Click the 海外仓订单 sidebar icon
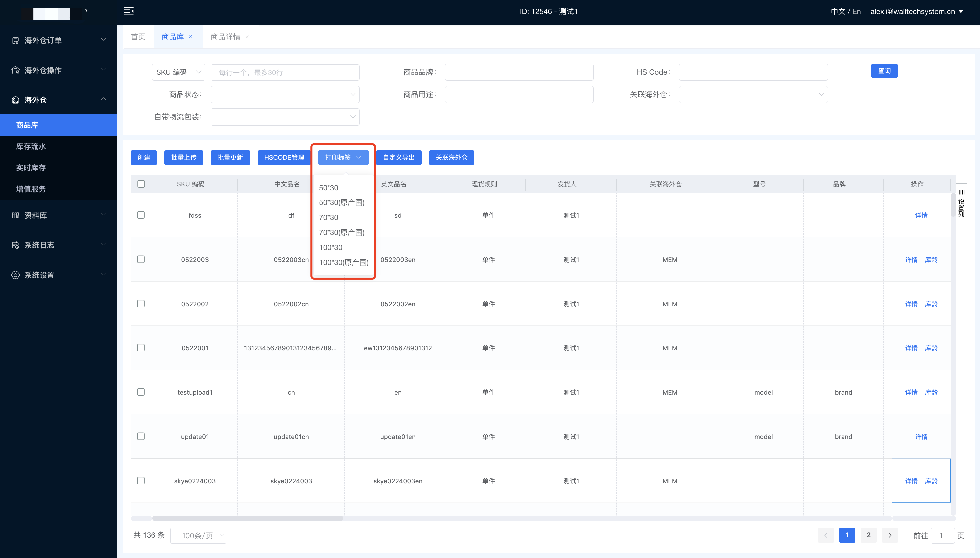The image size is (980, 558). 15,40
